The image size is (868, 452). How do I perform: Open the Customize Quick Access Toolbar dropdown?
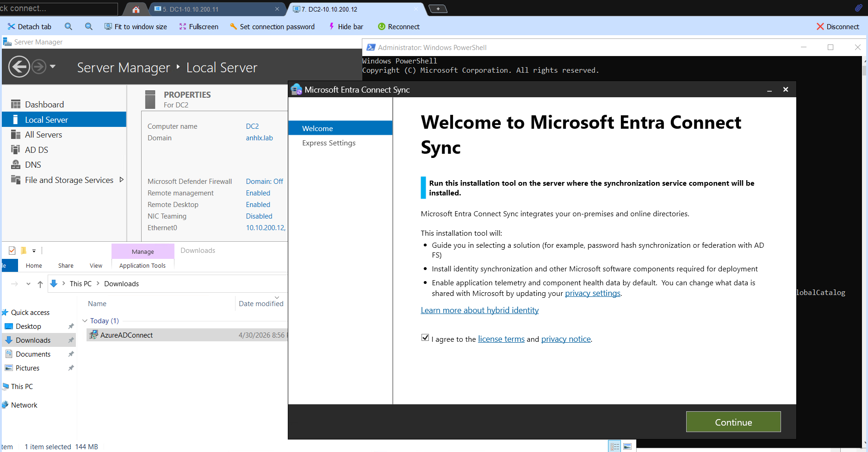[x=34, y=251]
